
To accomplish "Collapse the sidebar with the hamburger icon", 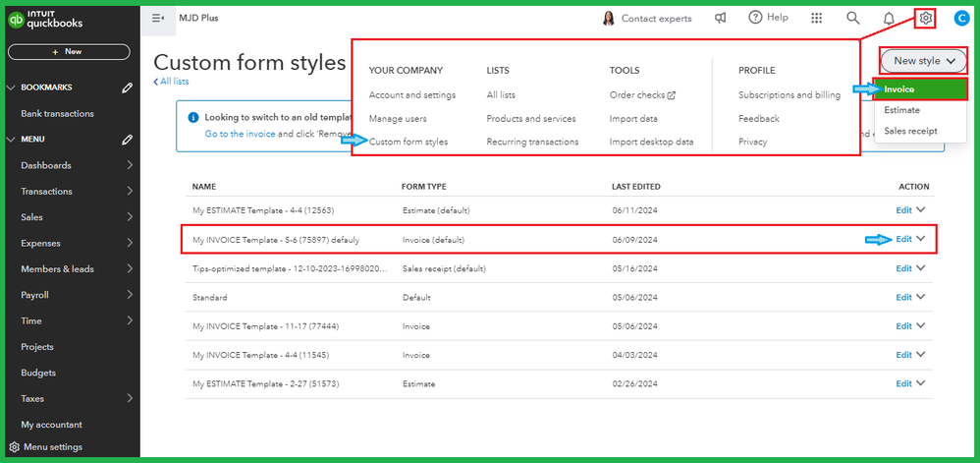I will tap(157, 18).
